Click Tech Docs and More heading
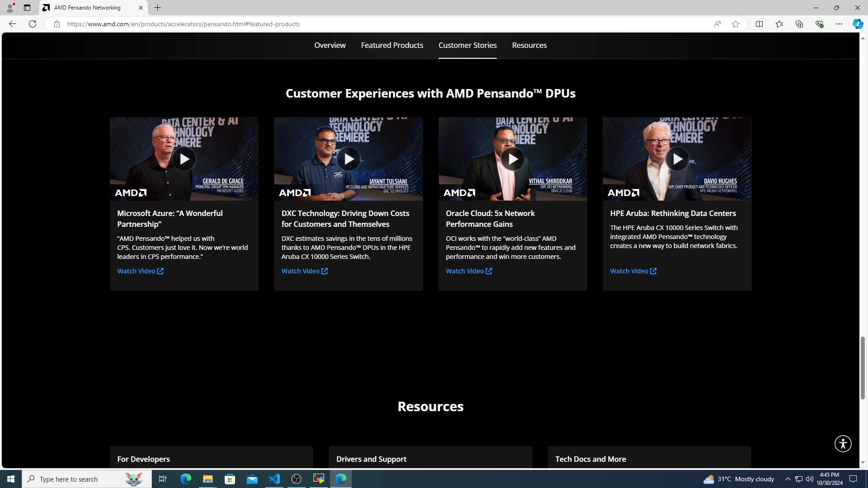Viewport: 868px width, 488px height. point(590,459)
